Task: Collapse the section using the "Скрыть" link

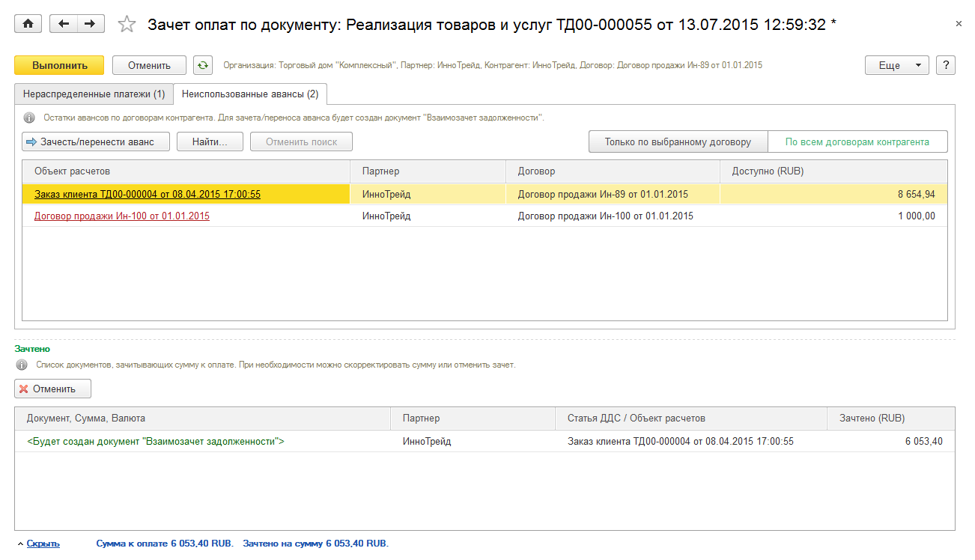Action: [x=43, y=544]
